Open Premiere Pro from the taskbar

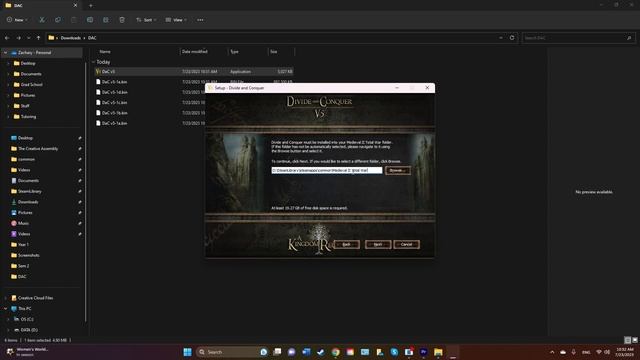click(424, 352)
